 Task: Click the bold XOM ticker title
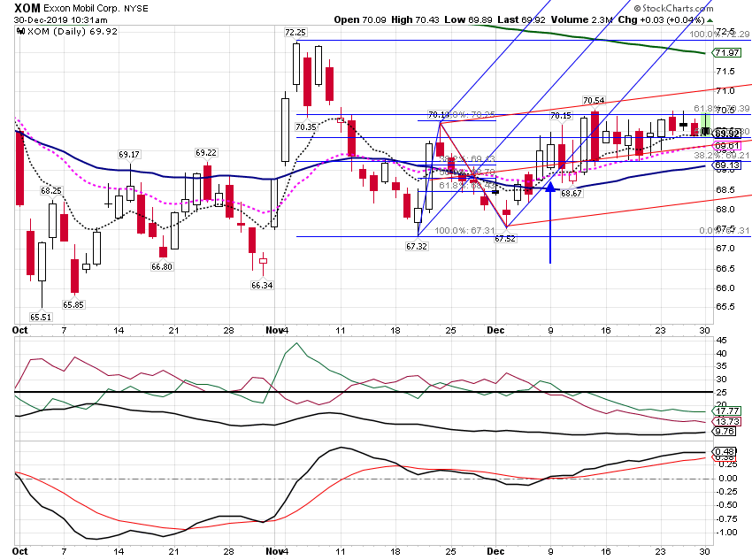27,8
